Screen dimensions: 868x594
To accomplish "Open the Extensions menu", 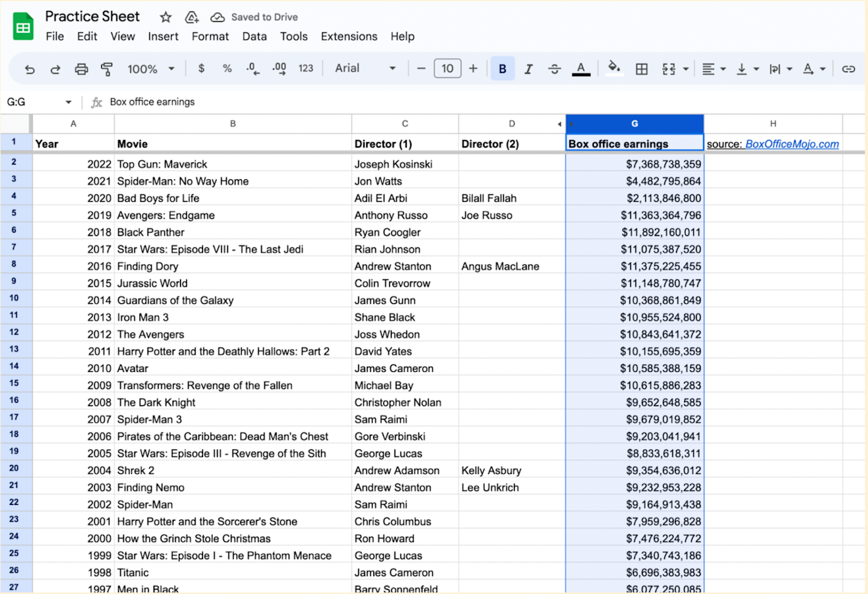I will click(x=349, y=36).
